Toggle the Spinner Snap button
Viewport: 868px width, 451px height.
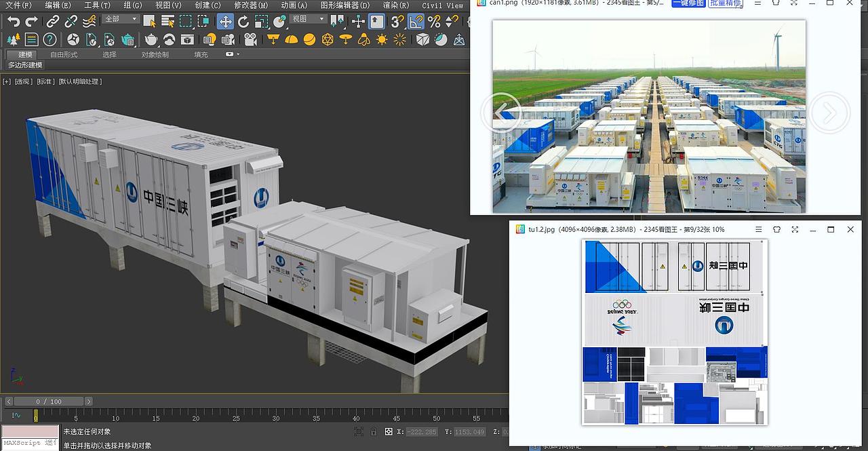click(452, 21)
